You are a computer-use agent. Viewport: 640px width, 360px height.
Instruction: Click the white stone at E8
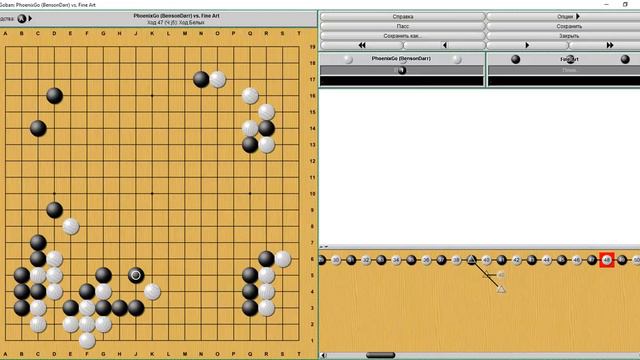coord(71,227)
